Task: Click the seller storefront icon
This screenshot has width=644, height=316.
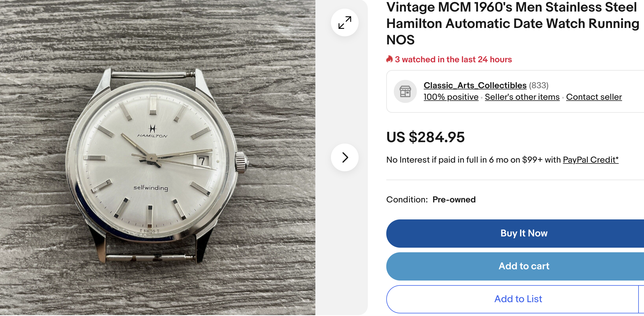Action: 405,91
